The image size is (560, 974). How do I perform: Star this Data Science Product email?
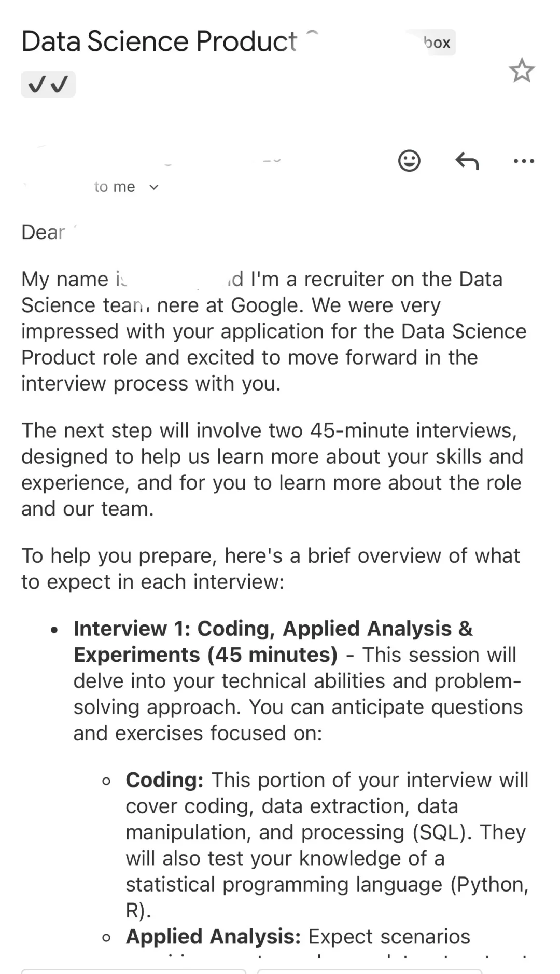[522, 71]
